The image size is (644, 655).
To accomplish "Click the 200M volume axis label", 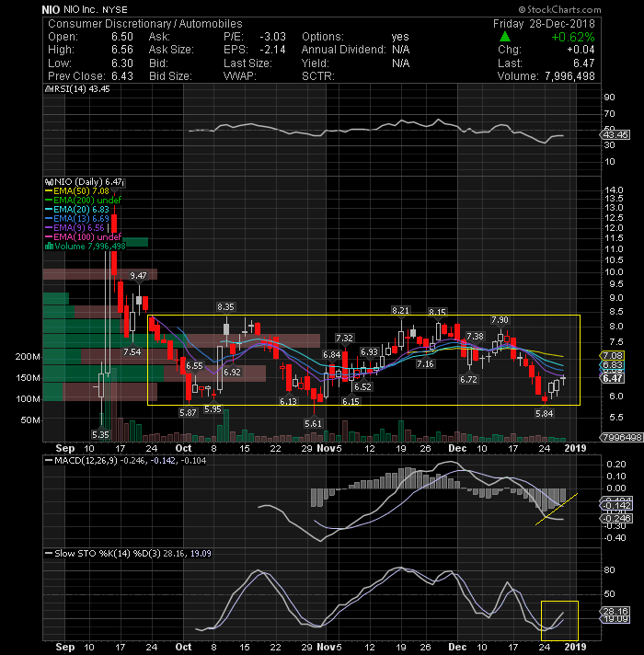I will [x=28, y=357].
